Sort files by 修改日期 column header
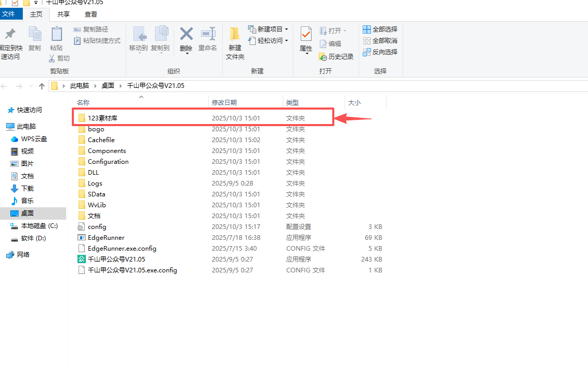 [224, 103]
